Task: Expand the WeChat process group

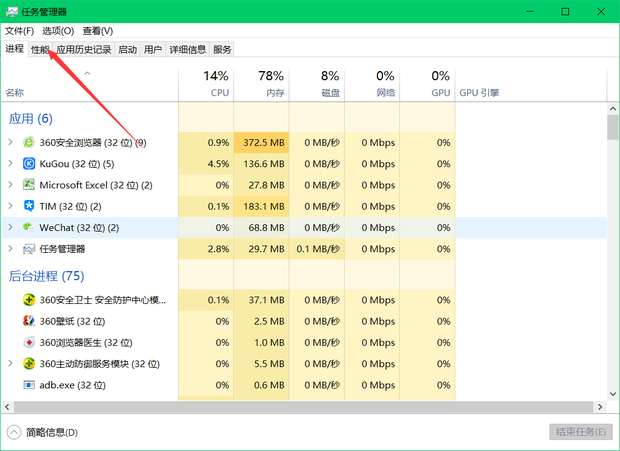Action: tap(11, 227)
